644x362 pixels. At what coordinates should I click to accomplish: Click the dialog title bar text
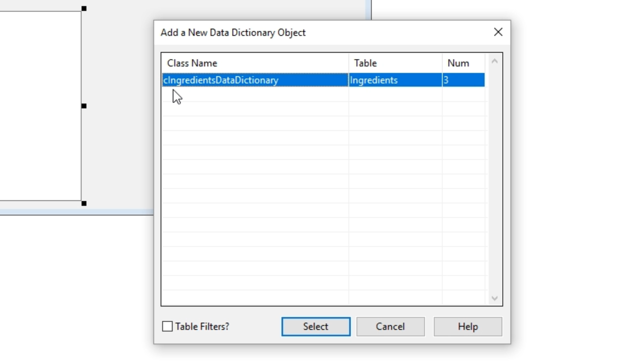(x=233, y=33)
